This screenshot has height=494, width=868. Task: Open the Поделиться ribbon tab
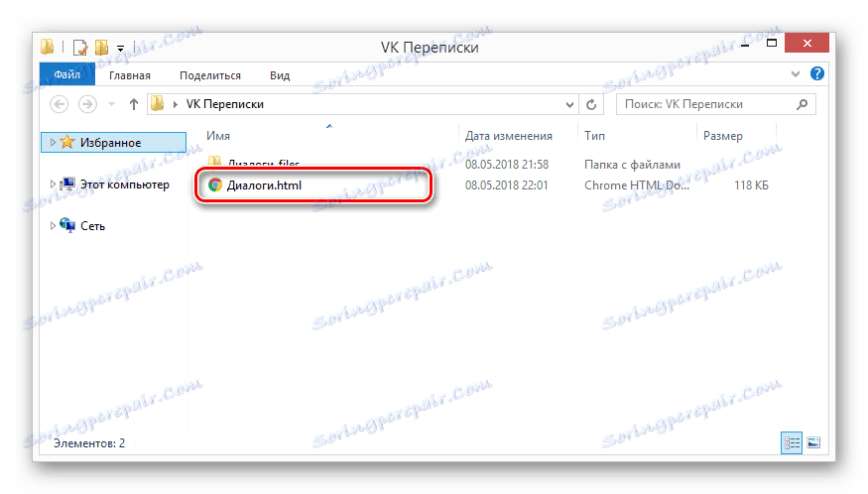tap(210, 75)
